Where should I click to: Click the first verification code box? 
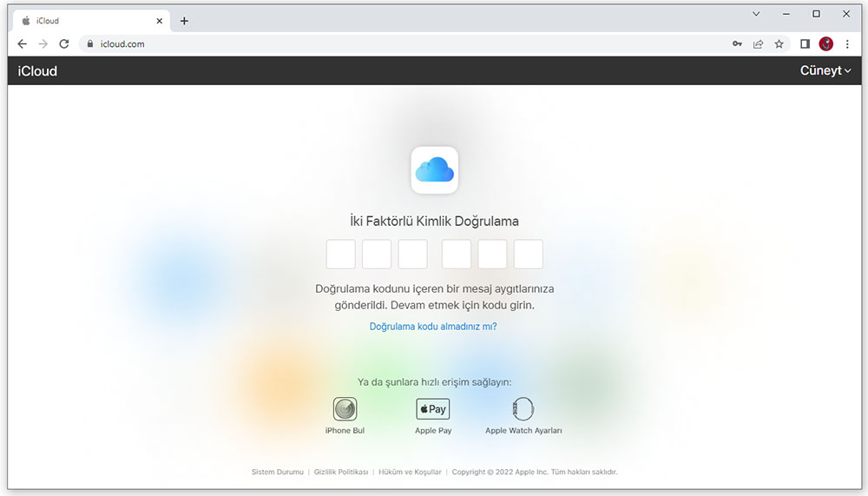point(340,255)
